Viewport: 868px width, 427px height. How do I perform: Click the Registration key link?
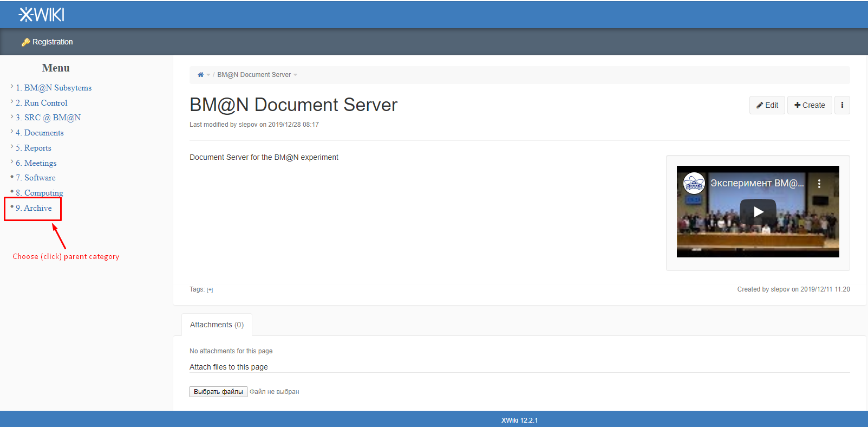point(47,42)
